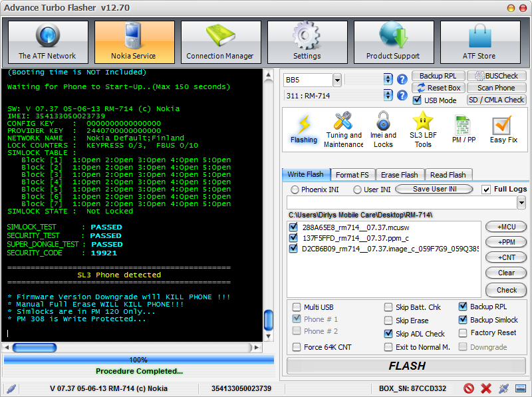Click the screen icon at status bar end
Screen dimensions: 532x397
tap(520, 388)
